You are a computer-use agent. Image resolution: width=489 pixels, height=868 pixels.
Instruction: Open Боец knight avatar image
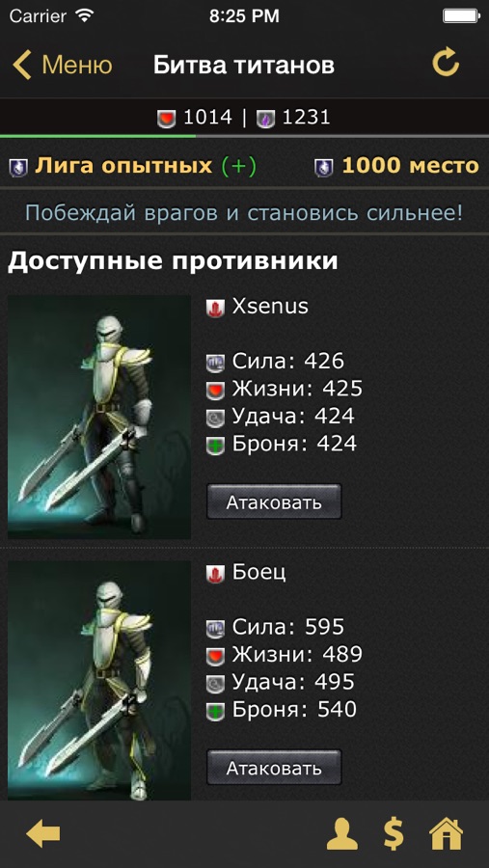tap(99, 680)
